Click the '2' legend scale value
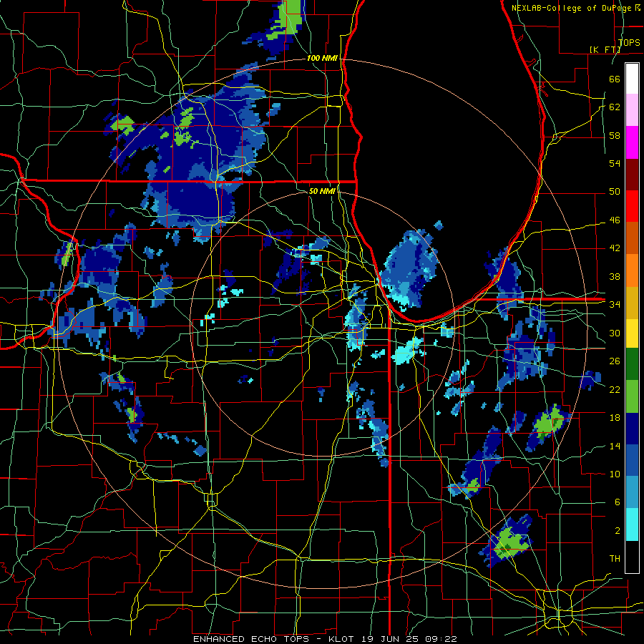This screenshot has width=644, height=644. [x=618, y=531]
